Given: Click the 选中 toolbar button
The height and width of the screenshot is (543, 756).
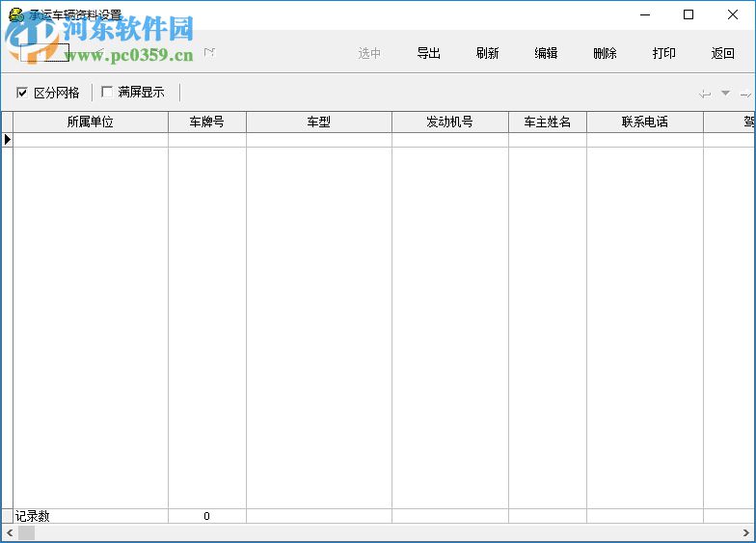Looking at the screenshot, I should 369,53.
